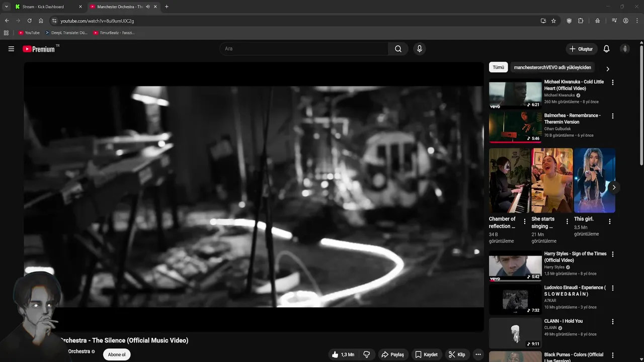Open the media controls music-note icon

pos(614,21)
